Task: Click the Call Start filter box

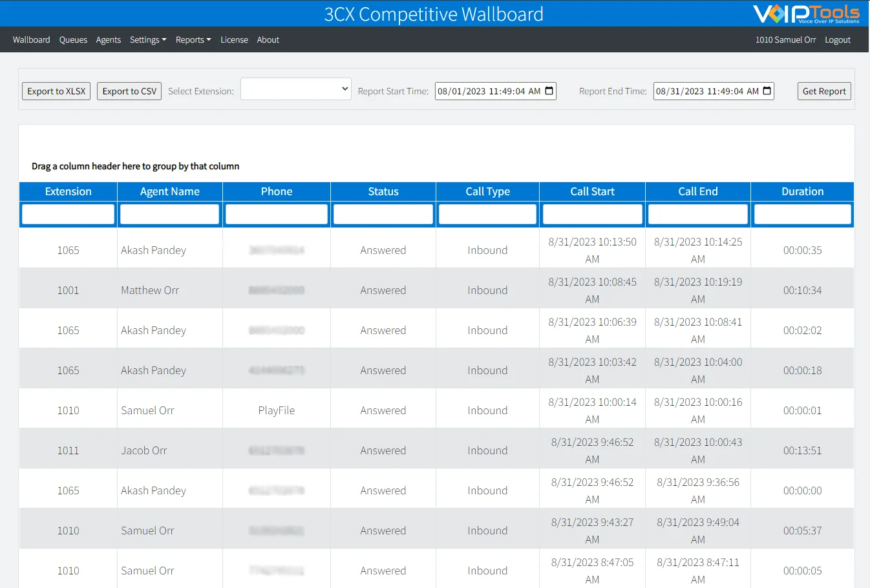Action: pyautogui.click(x=593, y=214)
